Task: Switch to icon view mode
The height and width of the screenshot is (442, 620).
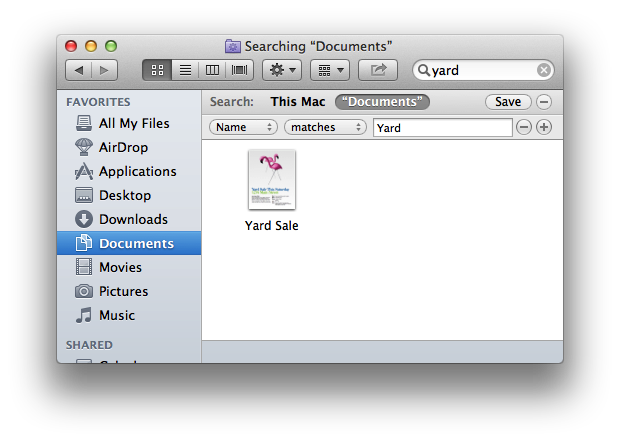Action: click(157, 70)
